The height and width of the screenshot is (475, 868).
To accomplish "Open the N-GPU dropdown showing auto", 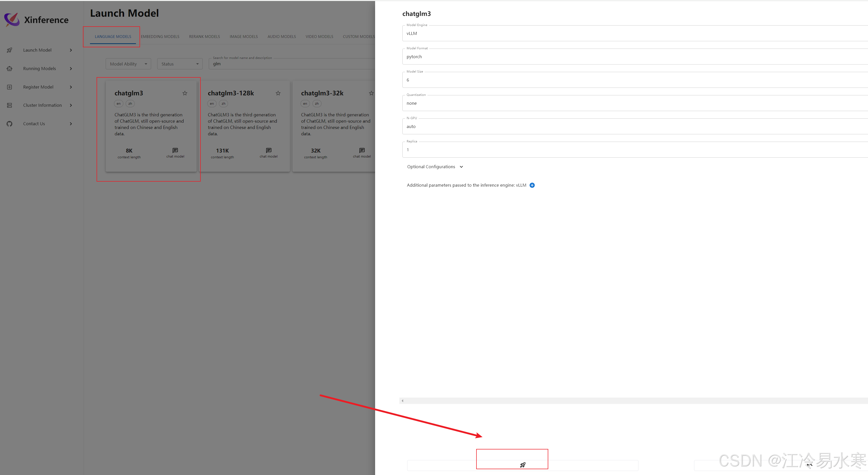I will pos(635,126).
